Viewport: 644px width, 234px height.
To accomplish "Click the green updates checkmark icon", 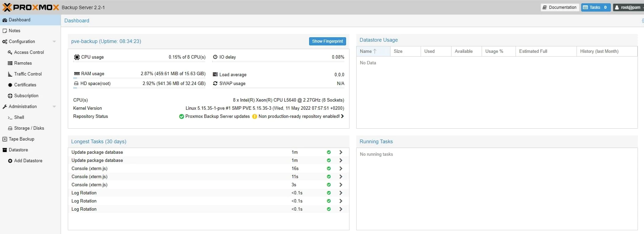I will (181, 116).
